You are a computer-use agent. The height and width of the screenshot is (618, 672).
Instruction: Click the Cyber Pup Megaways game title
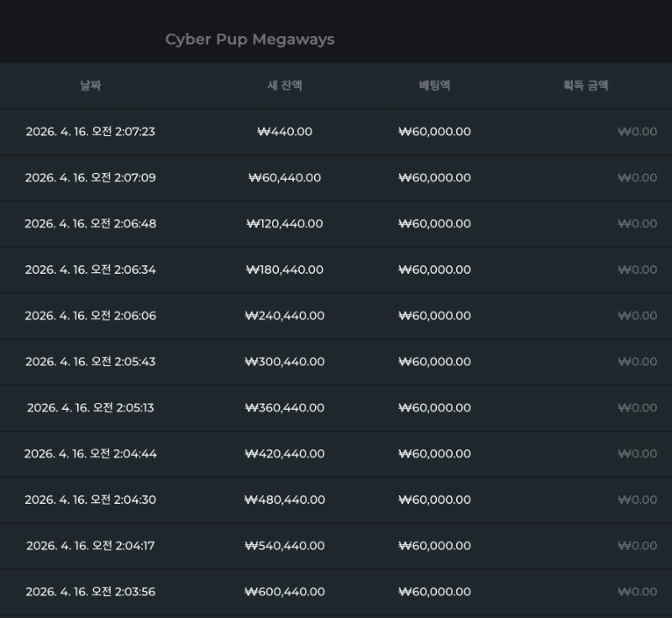[249, 39]
